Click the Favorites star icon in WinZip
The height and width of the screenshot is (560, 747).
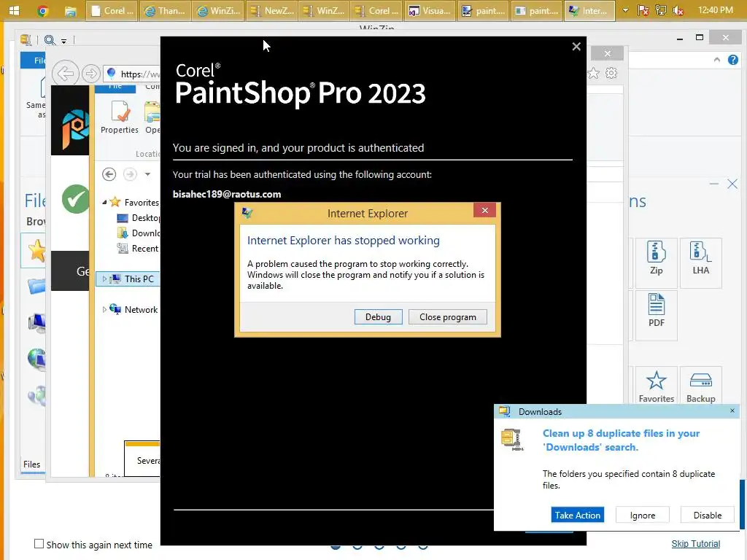click(656, 386)
